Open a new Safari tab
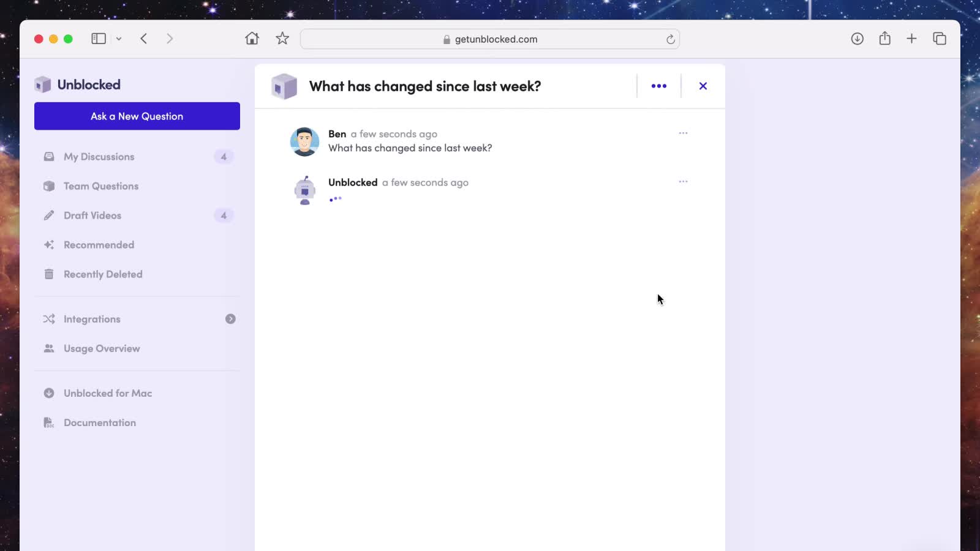Screen dimensions: 980x551 [912, 39]
